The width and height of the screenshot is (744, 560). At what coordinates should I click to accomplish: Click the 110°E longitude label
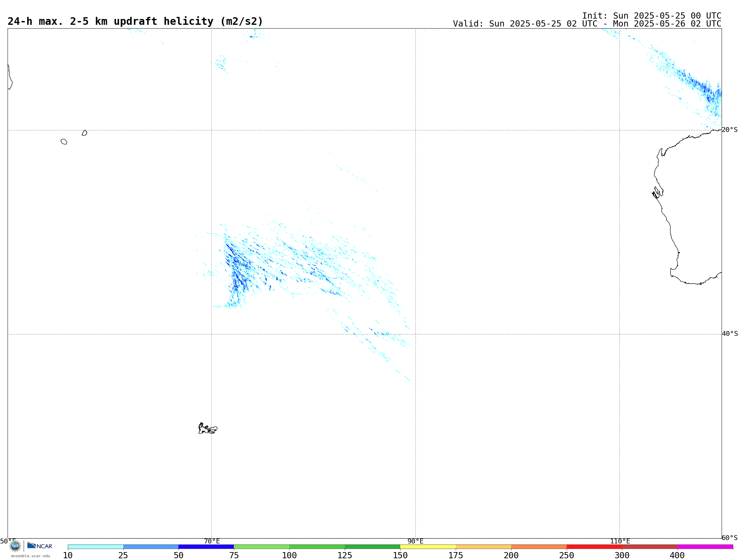[620, 541]
